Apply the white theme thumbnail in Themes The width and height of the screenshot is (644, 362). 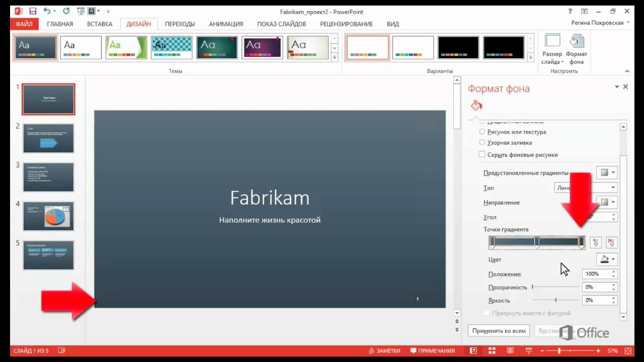[x=81, y=48]
